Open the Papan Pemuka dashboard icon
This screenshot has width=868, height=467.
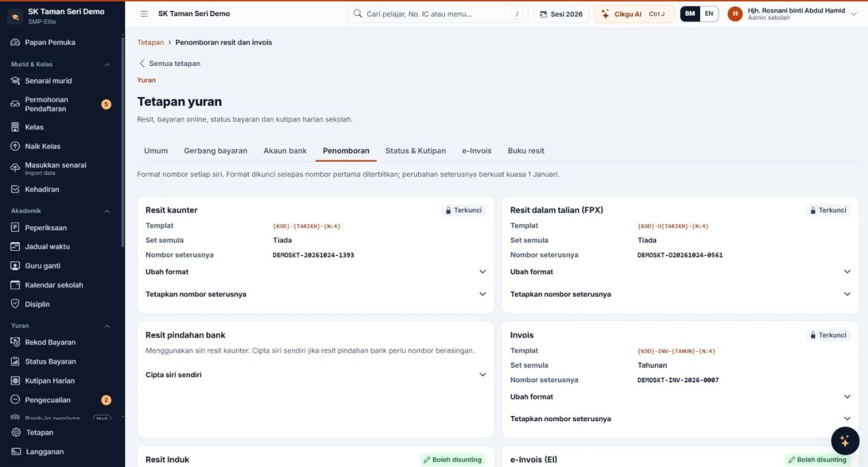pyautogui.click(x=16, y=42)
